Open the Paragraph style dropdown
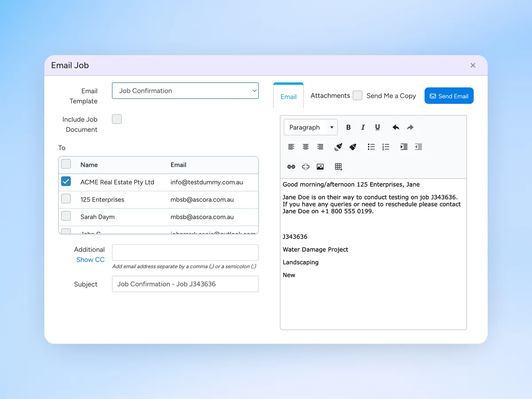 click(311, 127)
